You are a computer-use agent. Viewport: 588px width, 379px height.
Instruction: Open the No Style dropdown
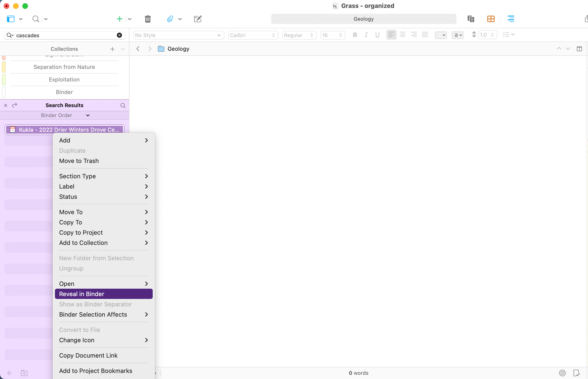click(178, 35)
